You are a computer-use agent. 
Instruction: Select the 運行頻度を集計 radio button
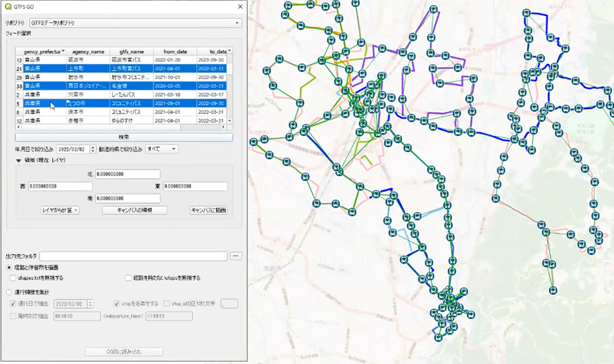pyautogui.click(x=9, y=291)
